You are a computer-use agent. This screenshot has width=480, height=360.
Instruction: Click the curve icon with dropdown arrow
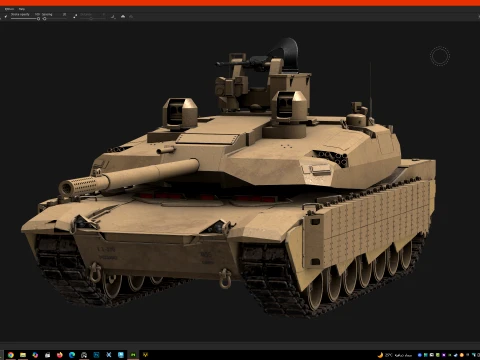tap(113, 17)
